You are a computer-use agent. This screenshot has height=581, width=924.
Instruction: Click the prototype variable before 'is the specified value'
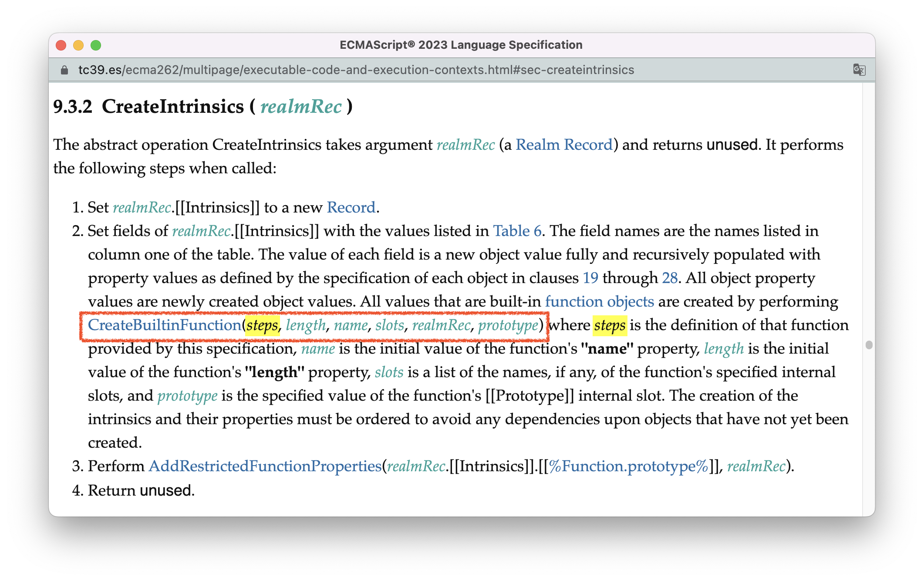187,396
